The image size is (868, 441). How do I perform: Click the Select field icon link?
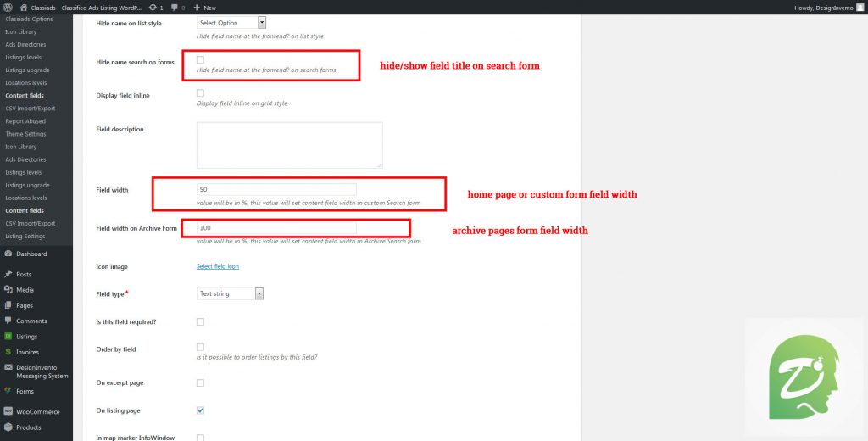click(x=218, y=266)
